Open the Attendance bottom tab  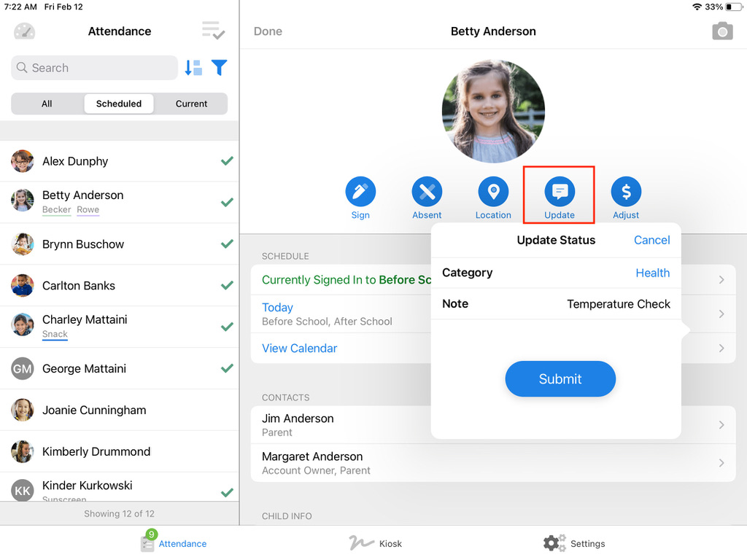pyautogui.click(x=174, y=542)
